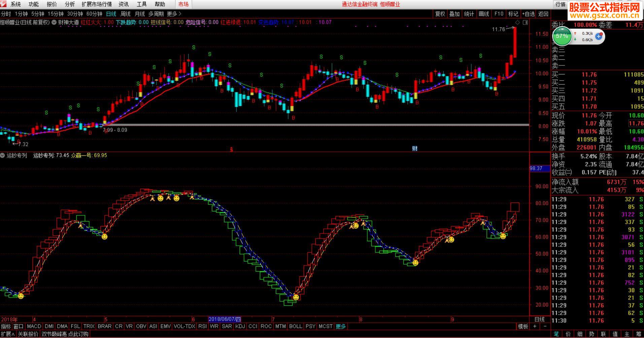The width and height of the screenshot is (644, 338).
Task: Switch indicator to VOL-TDX
Action: (x=184, y=326)
